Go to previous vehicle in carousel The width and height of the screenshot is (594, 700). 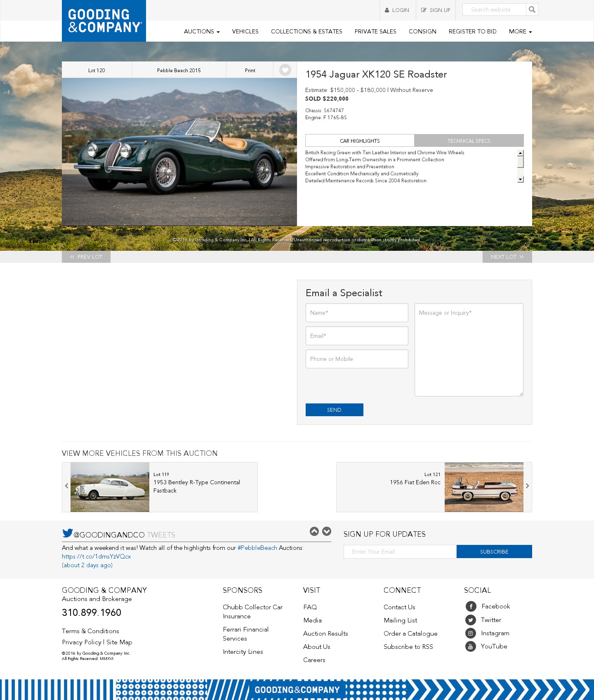(66, 486)
